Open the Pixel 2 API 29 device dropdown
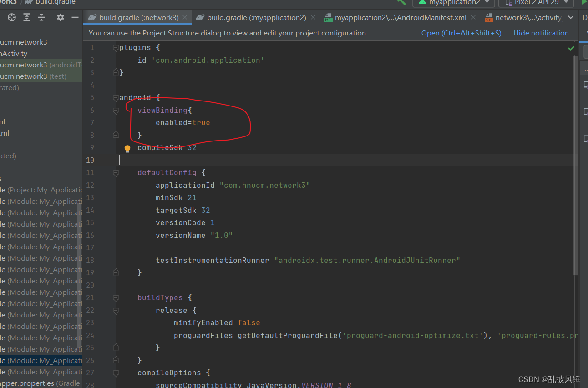Viewport: 588px width, 388px height. 536,3
